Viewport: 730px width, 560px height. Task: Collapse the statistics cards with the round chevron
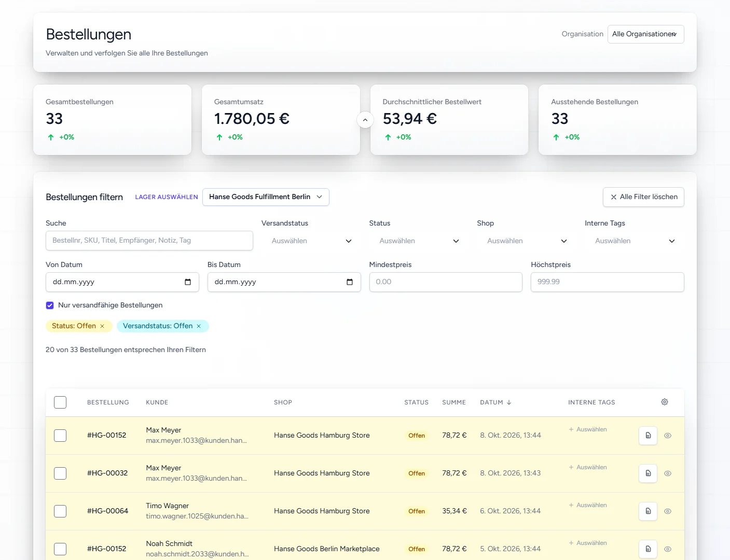[365, 120]
